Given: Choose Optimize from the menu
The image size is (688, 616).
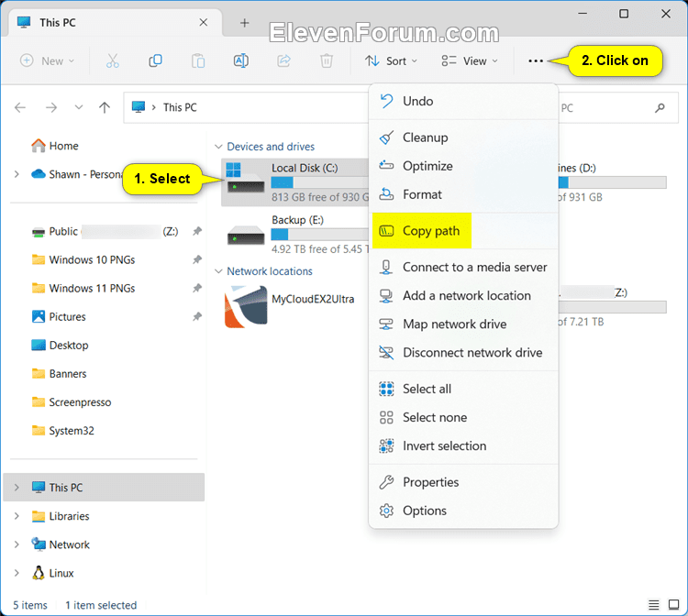Looking at the screenshot, I should coord(463,166).
